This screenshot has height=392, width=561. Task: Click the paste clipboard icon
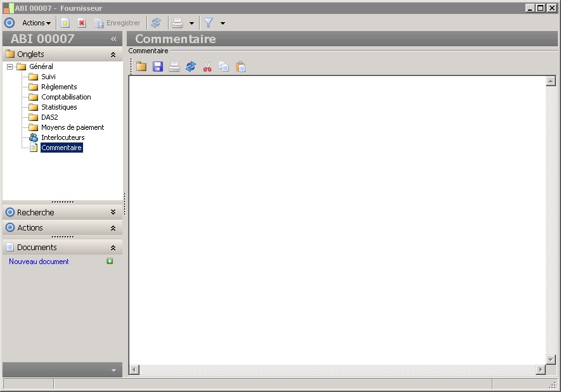(x=240, y=66)
